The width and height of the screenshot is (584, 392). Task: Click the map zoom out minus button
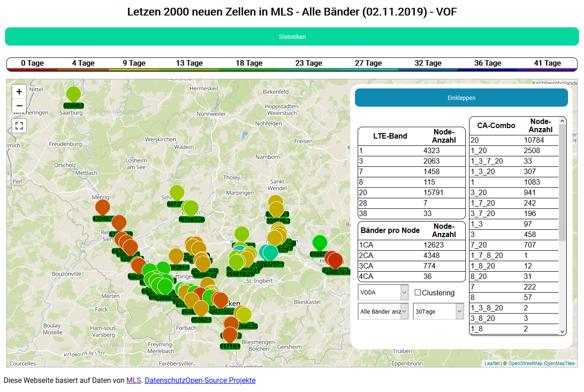tap(19, 106)
